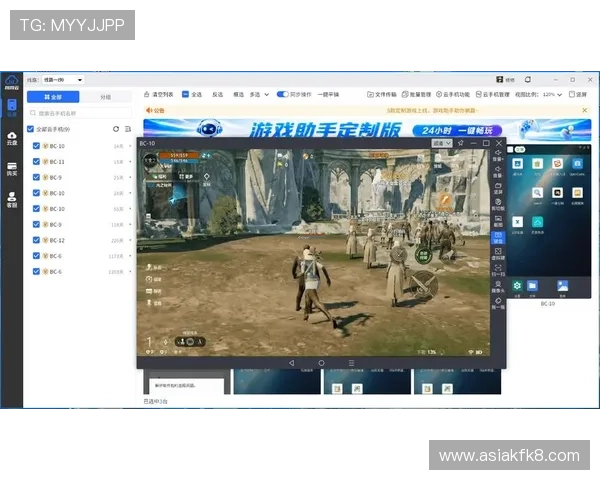
Task: Expand the BC-12 row arrow
Action: [130, 240]
